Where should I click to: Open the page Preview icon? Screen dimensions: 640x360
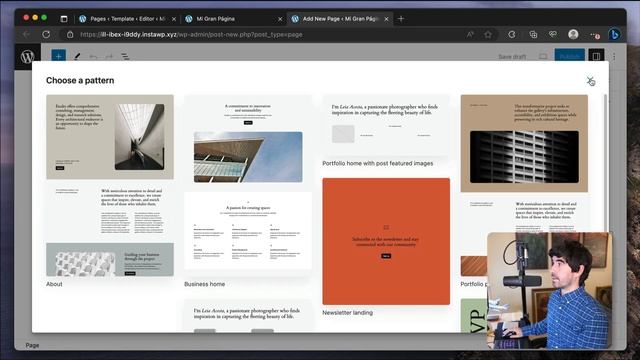pyautogui.click(x=543, y=57)
